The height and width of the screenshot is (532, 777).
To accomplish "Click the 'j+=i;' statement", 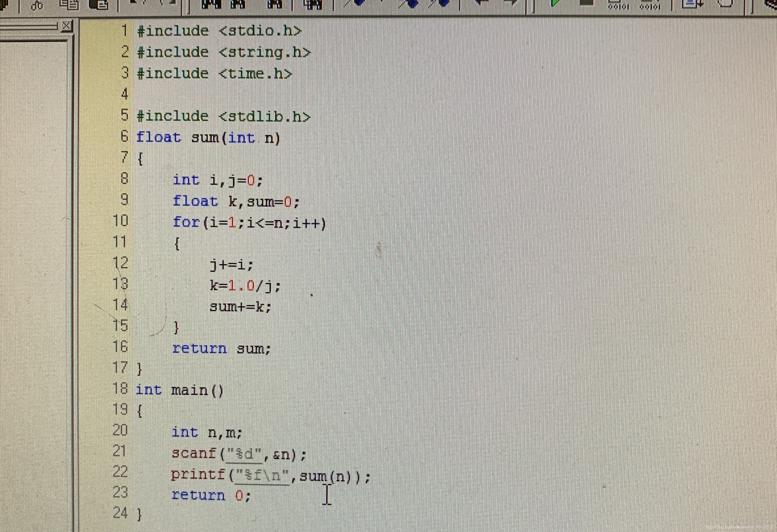I will pyautogui.click(x=232, y=265).
